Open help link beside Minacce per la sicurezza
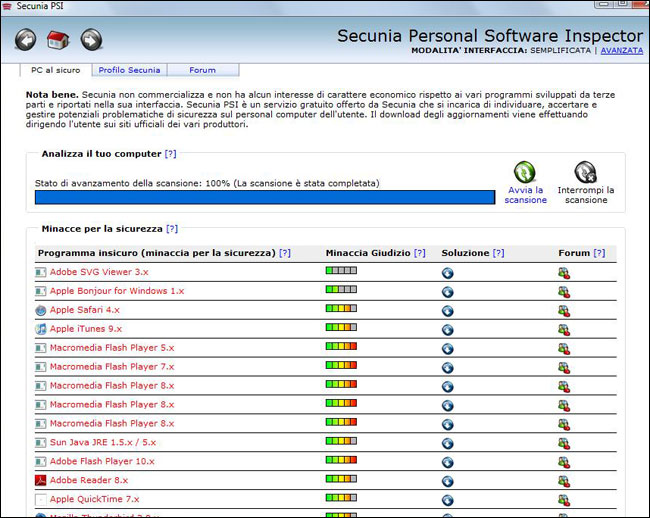 [172, 229]
